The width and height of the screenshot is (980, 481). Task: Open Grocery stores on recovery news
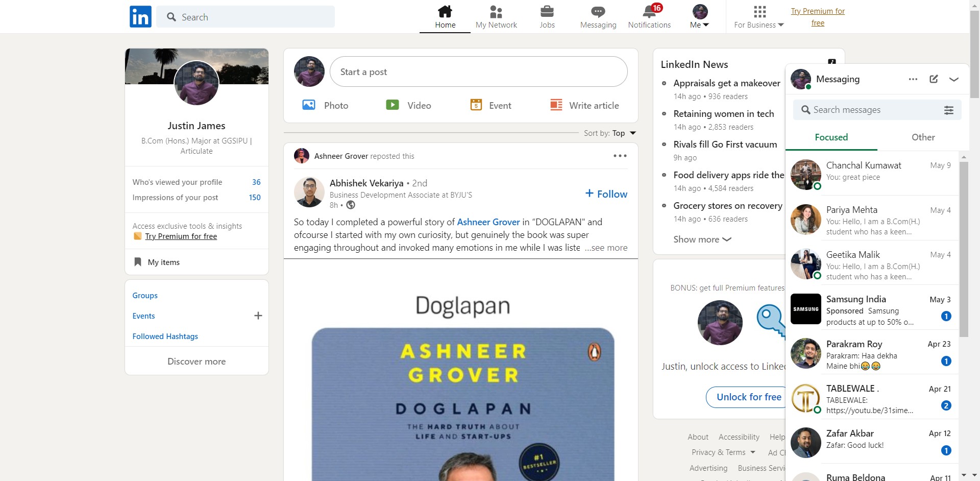[728, 206]
